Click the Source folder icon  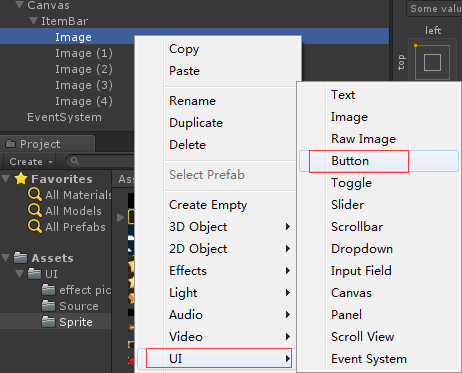coord(49,306)
